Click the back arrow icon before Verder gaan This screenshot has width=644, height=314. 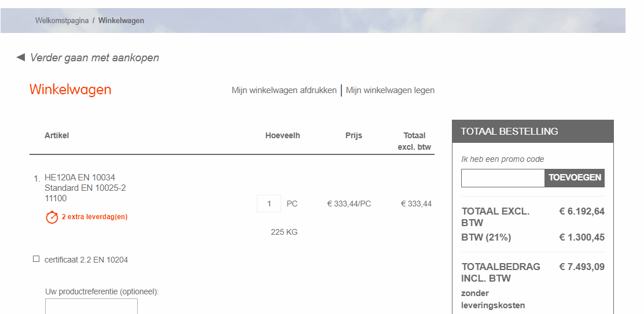point(21,57)
